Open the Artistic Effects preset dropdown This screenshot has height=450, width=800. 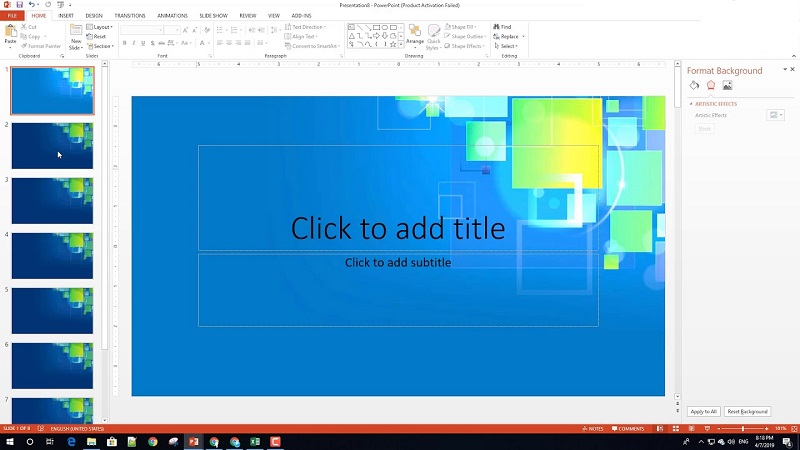coord(776,116)
